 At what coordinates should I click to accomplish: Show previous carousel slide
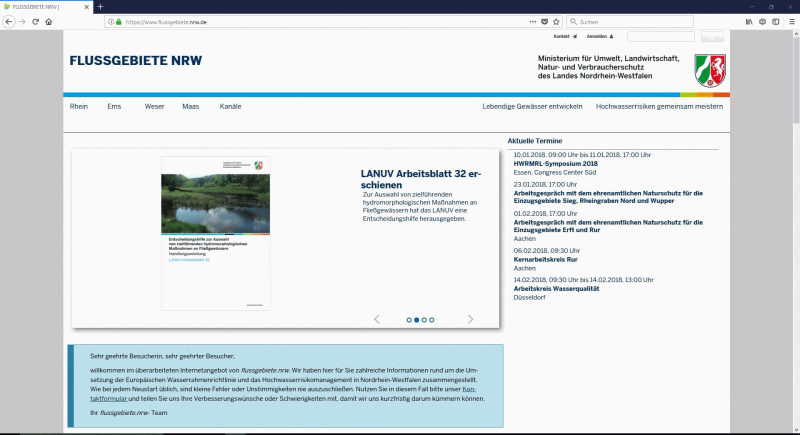click(x=377, y=319)
